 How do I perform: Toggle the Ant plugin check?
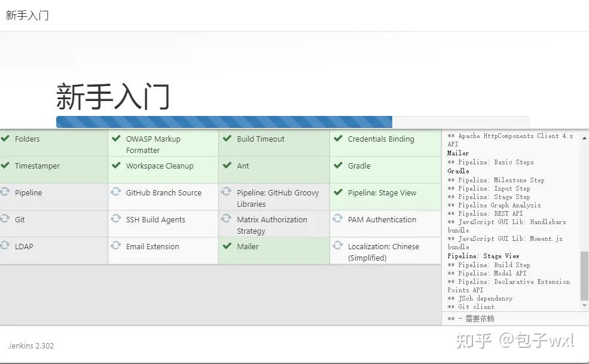(227, 166)
